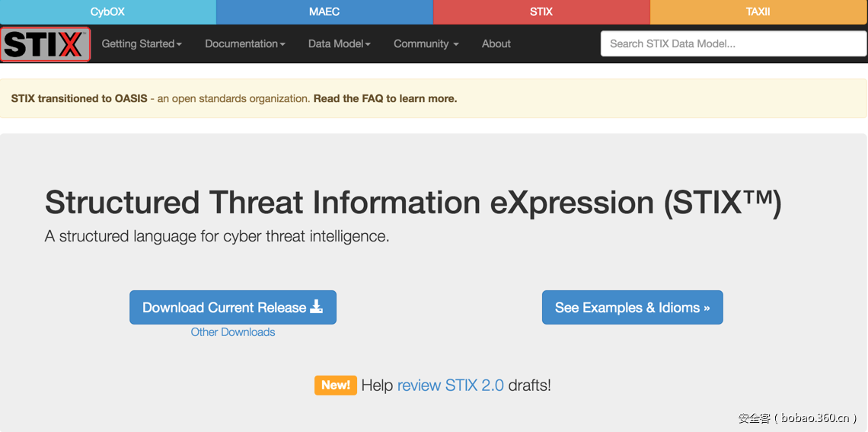The image size is (868, 432).
Task: Click the STIX logo in navbar
Action: coord(46,44)
